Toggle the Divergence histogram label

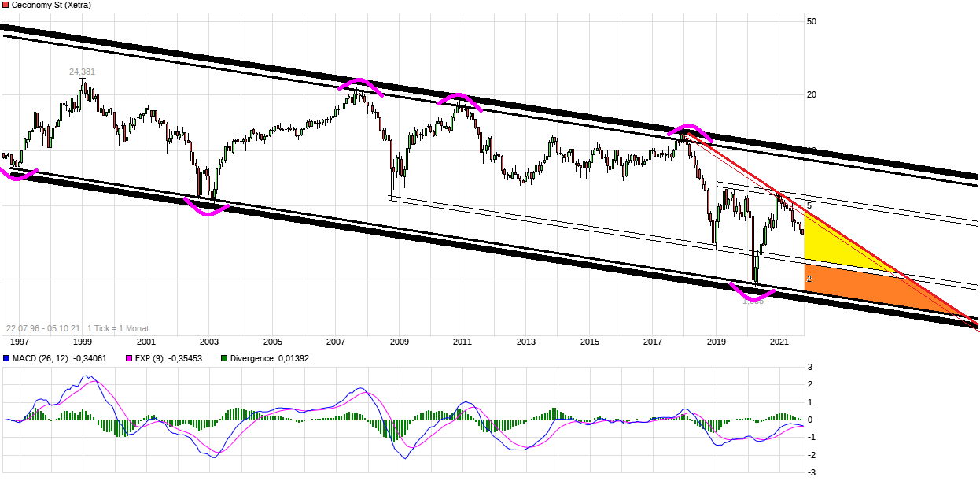point(271,358)
